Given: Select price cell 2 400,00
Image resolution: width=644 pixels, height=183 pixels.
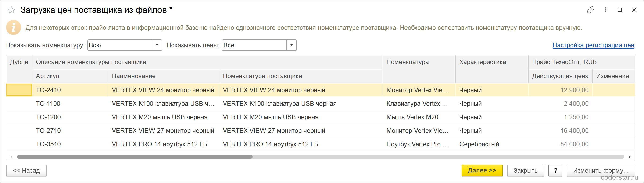Looking at the screenshot, I should [560, 104].
